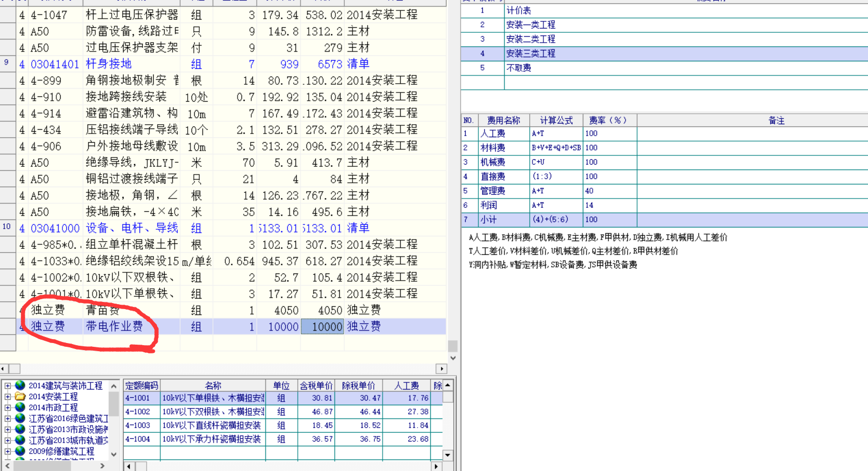Select the 4-899 角钢接地极制安 row
868x471 pixels.
(x=231, y=80)
